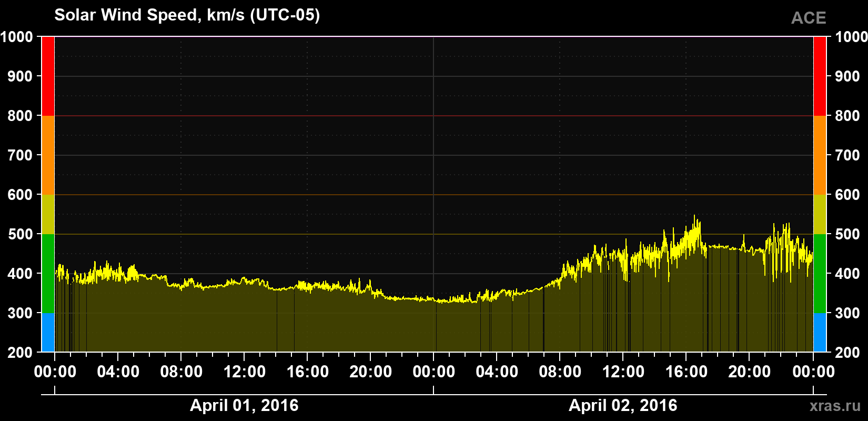Click the chart title "Solar Wind Speed, km/s (UTC-05)"
Image resolution: width=868 pixels, height=421 pixels.
click(x=187, y=15)
